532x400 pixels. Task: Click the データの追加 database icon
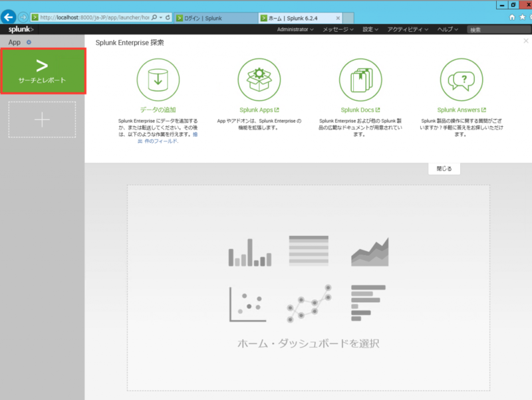tap(158, 80)
